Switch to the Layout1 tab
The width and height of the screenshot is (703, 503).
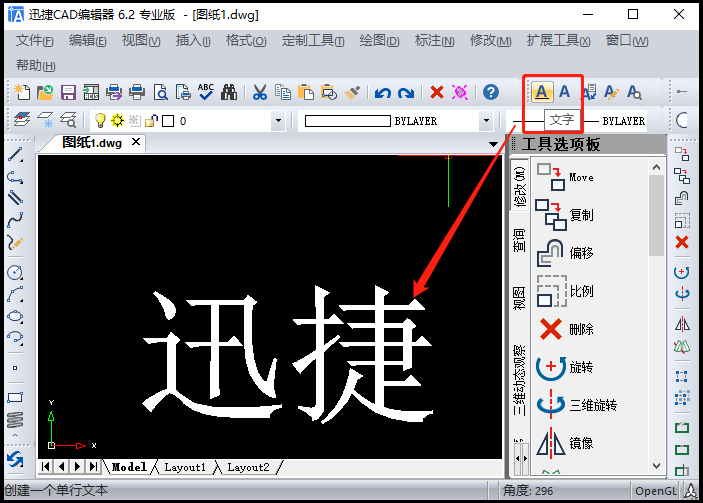(x=185, y=467)
